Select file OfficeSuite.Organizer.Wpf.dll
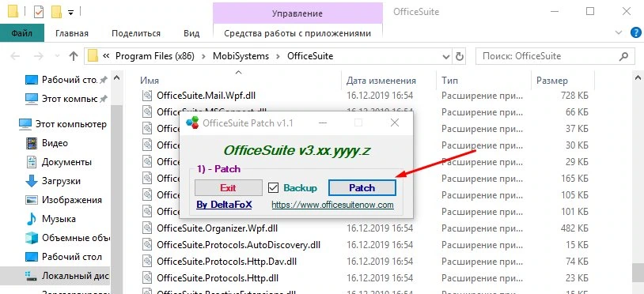Image resolution: width=644 pixels, height=294 pixels. (217, 228)
